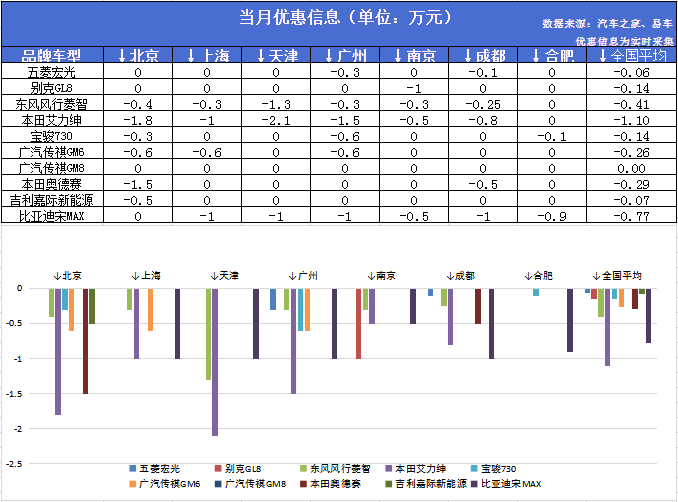Viewport: 678px width, 502px height.
Task: Select the 别克GL8 row label in table
Action: [52, 87]
